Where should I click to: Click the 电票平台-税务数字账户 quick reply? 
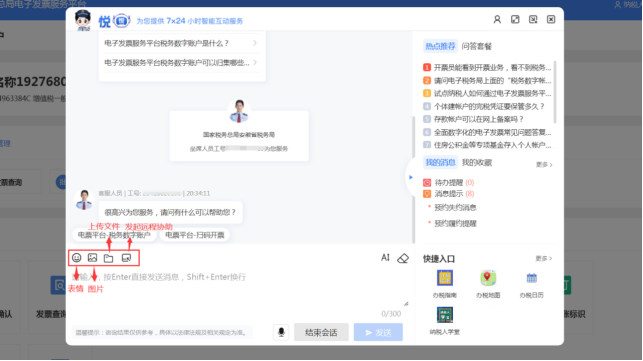[x=114, y=235]
